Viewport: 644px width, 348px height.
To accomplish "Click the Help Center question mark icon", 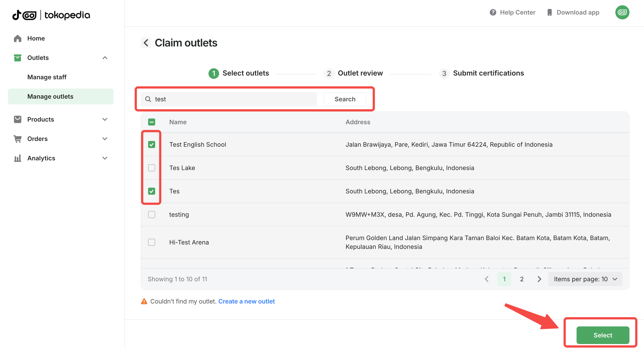I will click(x=493, y=12).
